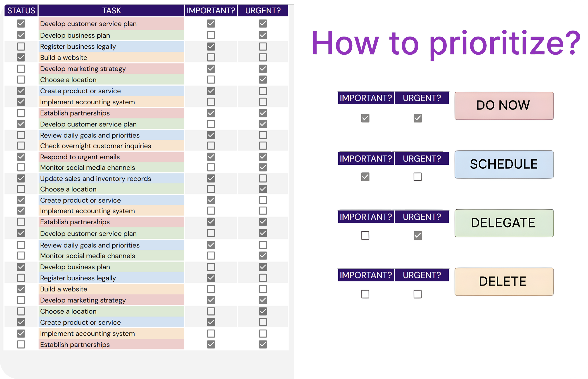
Task: Click the Check overnight customer inquiries cell
Action: point(111,146)
